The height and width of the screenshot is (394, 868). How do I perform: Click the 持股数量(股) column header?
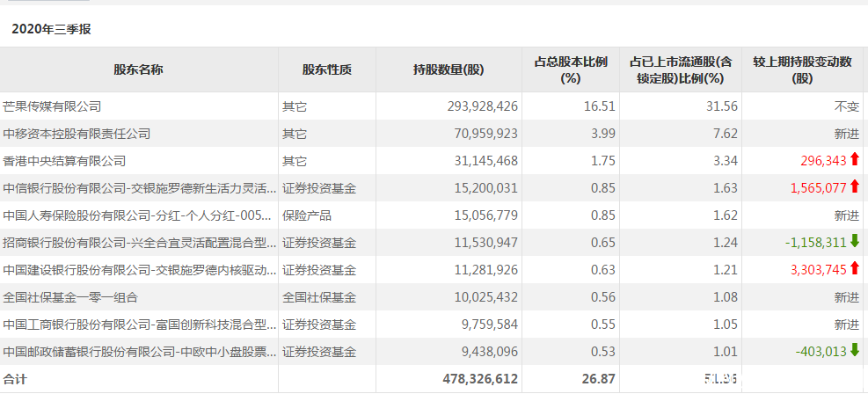pyautogui.click(x=449, y=69)
